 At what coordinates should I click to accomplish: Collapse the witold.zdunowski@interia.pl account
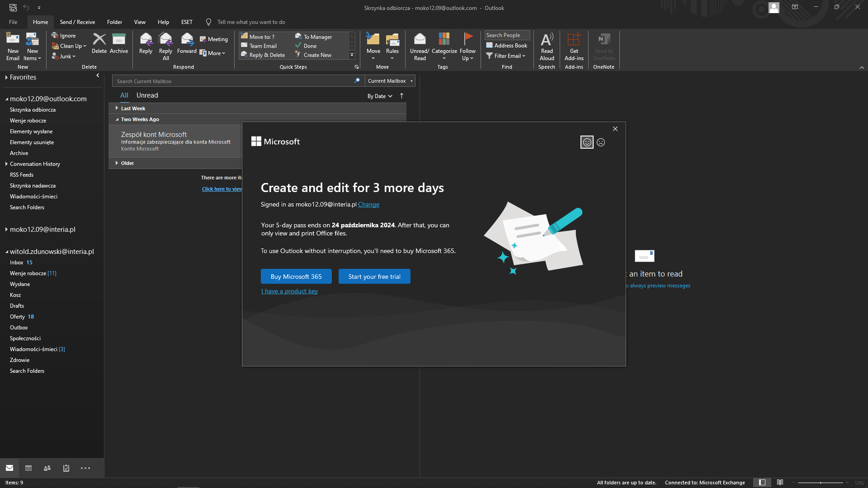click(6, 252)
